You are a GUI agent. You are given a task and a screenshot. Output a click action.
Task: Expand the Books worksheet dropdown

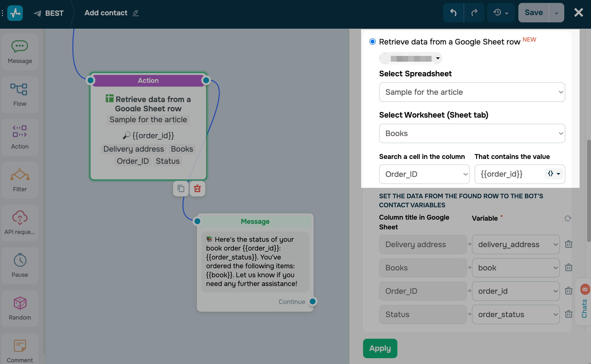[472, 133]
